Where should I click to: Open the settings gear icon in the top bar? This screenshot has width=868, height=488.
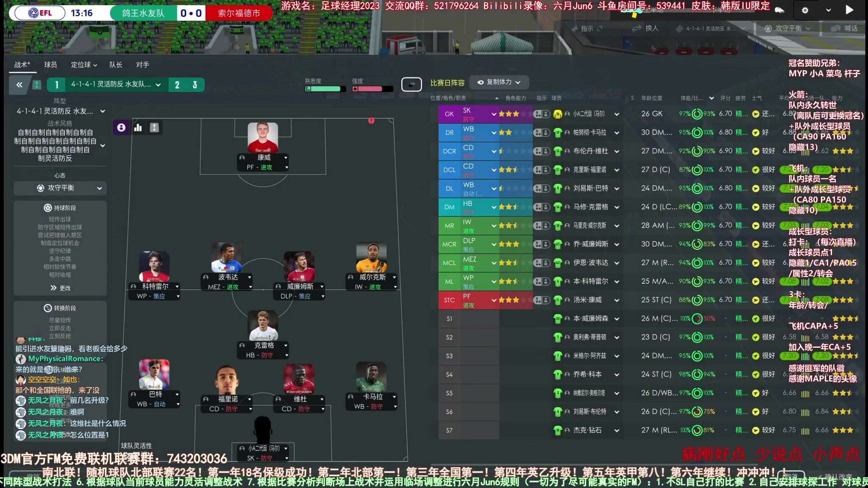pyautogui.click(x=805, y=10)
